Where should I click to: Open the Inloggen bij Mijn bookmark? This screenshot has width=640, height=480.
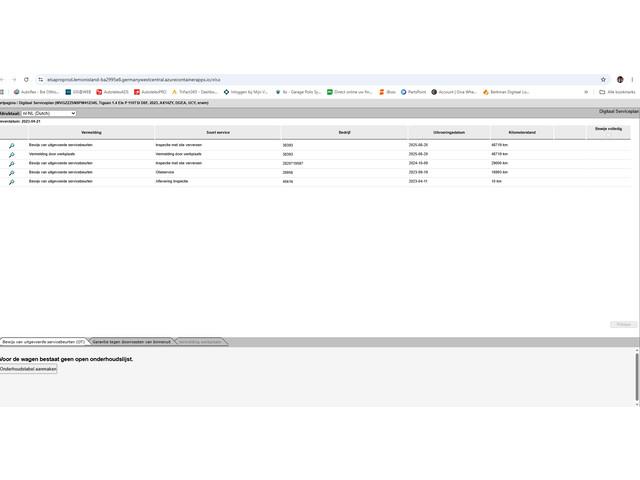[246, 92]
